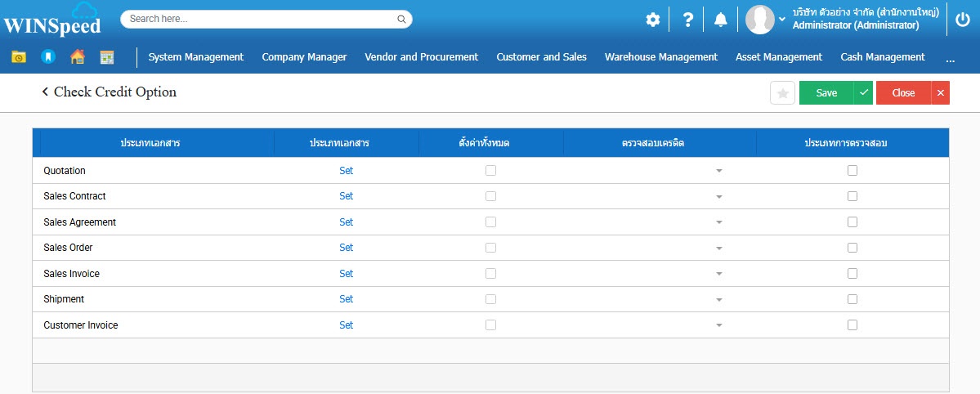Screen dimensions: 980x394
Task: Open the help question mark icon
Action: tap(687, 20)
